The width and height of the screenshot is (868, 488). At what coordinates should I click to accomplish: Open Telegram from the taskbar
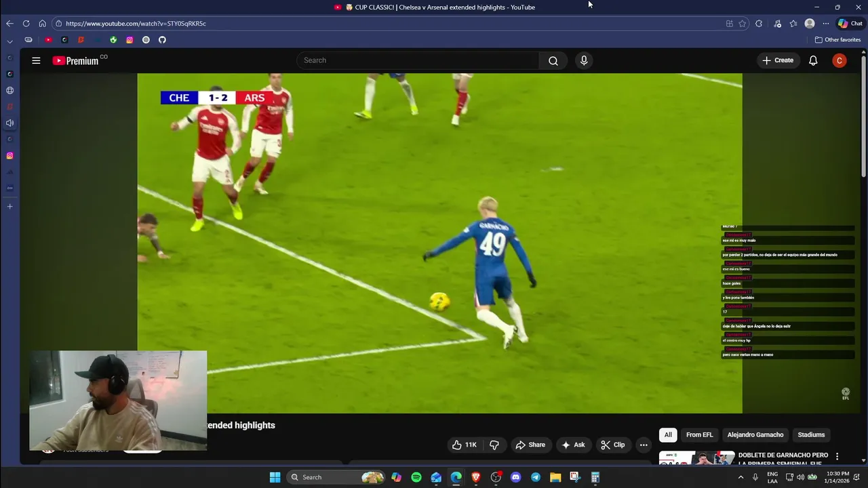point(536,477)
